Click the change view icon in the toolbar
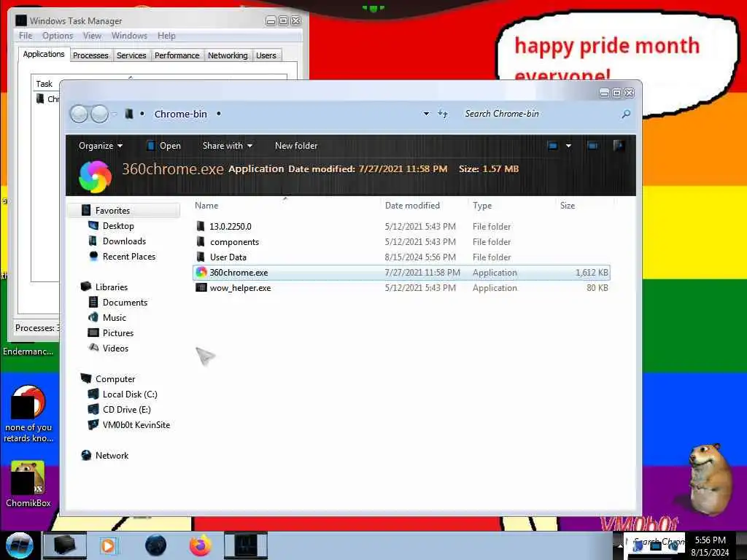The image size is (747, 560). (553, 146)
